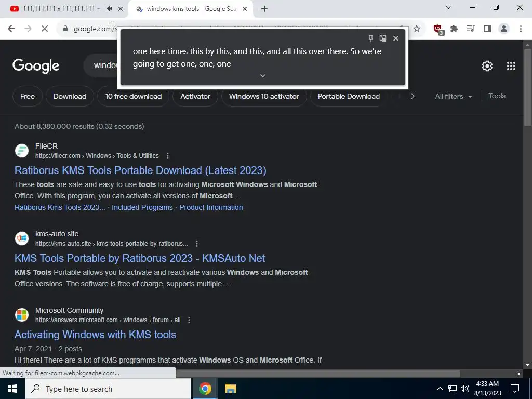Open the Extensions puzzle menu

click(x=454, y=29)
